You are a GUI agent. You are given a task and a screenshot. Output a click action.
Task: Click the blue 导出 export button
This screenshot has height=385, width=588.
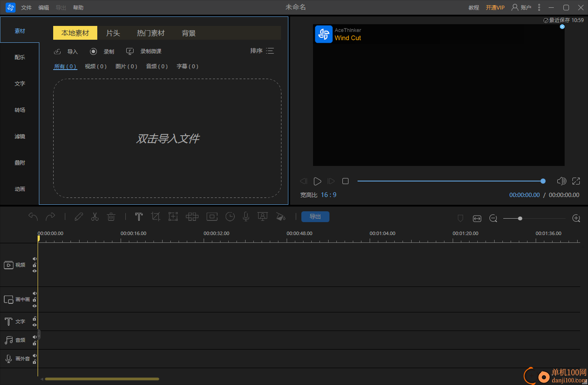pos(315,217)
